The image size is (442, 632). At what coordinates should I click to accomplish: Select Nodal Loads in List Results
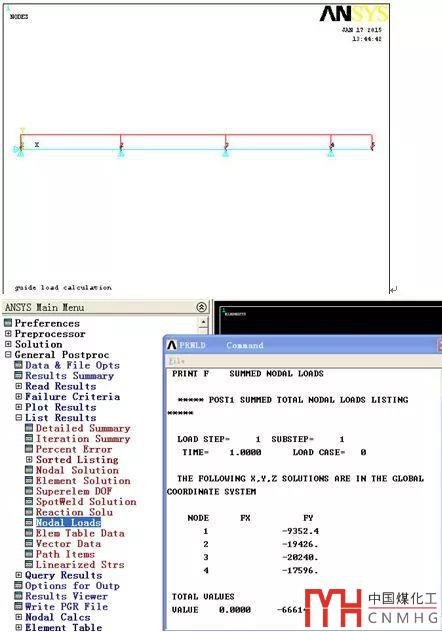[68, 522]
